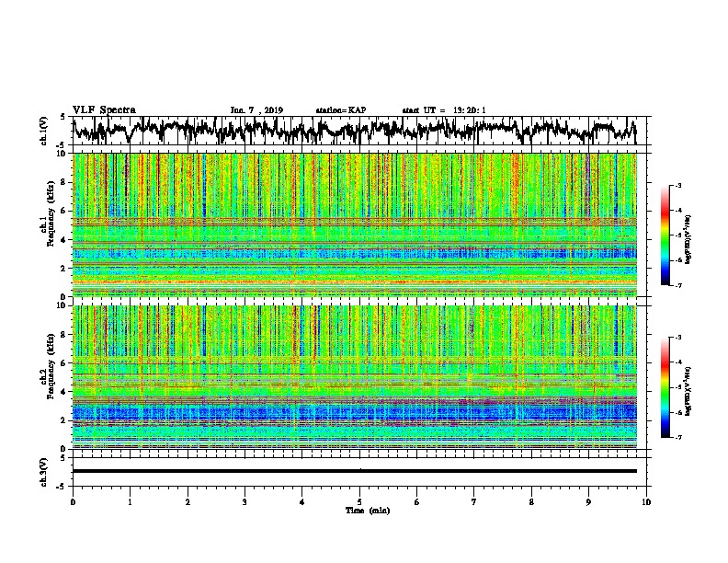This screenshot has width=728, height=563.
Task: Click the ch.2 "Frequency (kHz)" axis label
Action: [50, 366]
